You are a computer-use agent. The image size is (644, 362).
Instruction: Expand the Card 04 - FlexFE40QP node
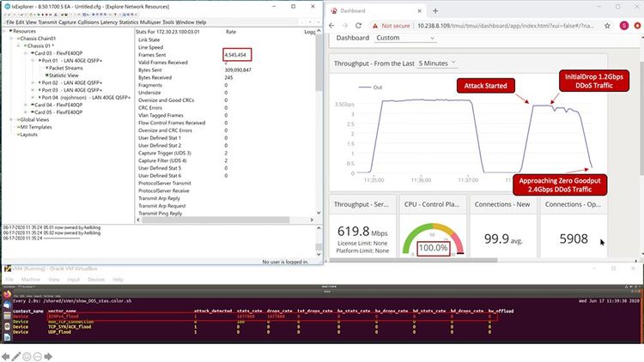26,105
